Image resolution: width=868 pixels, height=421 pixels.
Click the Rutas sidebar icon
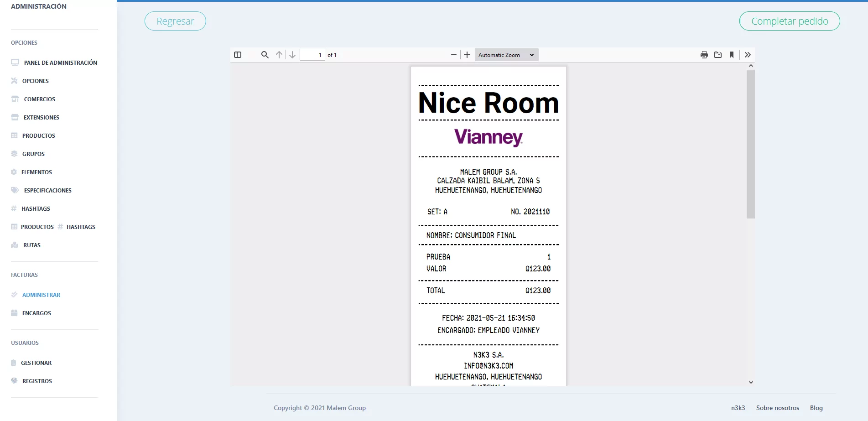(x=15, y=245)
